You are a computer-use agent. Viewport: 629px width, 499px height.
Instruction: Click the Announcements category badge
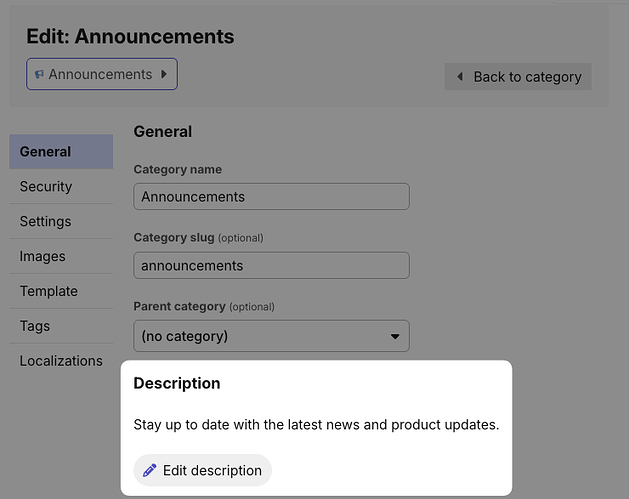pyautogui.click(x=102, y=74)
